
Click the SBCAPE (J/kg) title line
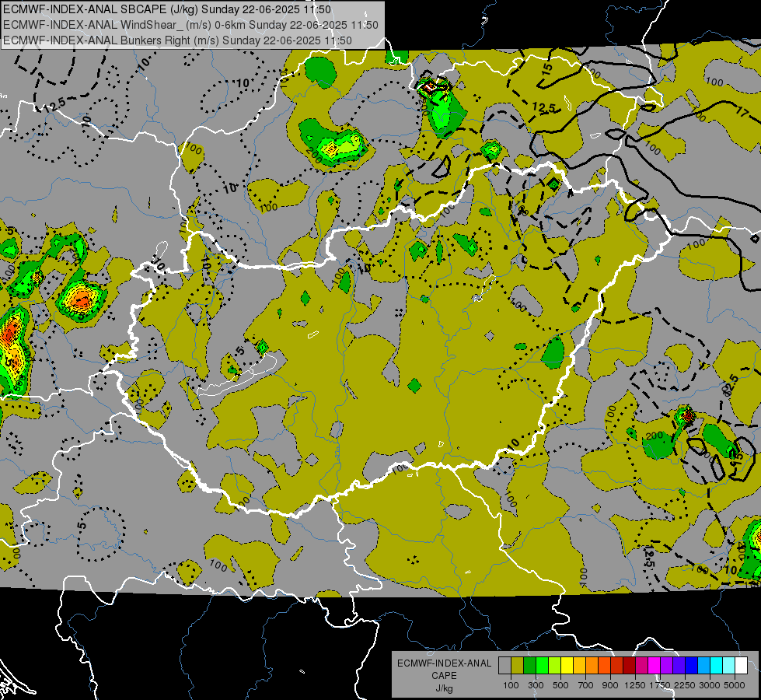tap(167, 9)
